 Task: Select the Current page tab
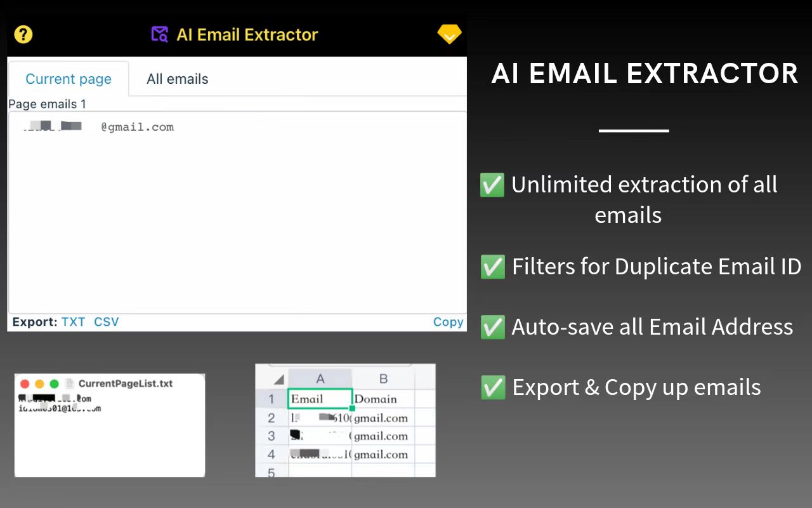coord(69,79)
